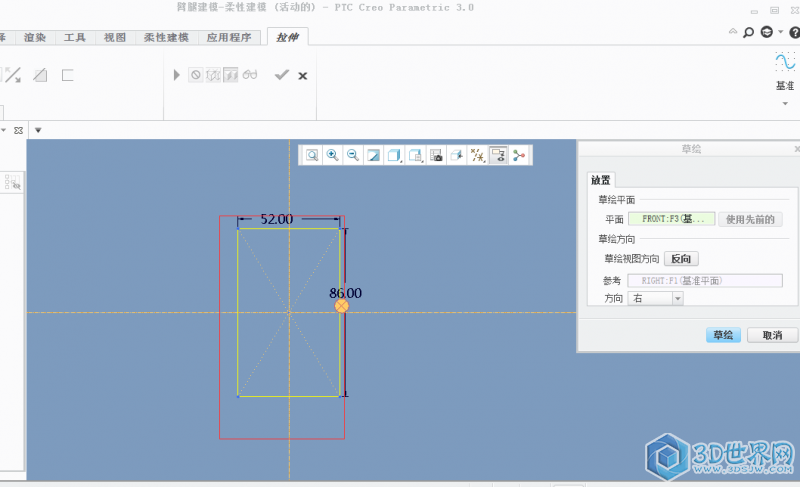Click the Refit (zoom to fit) icon
This screenshot has height=487, width=800.
312,155
